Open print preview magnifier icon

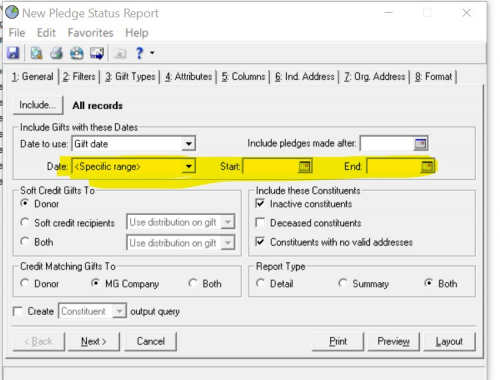pos(36,53)
